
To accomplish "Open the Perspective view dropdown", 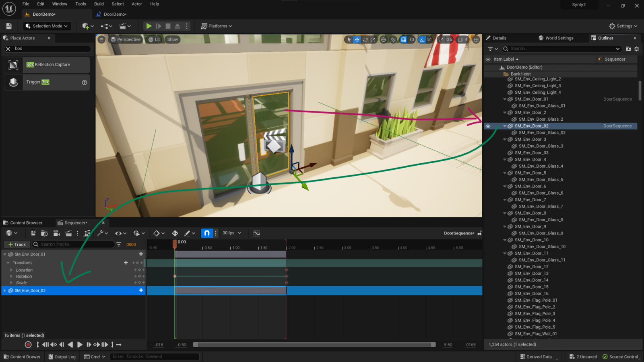I will [x=126, y=39].
